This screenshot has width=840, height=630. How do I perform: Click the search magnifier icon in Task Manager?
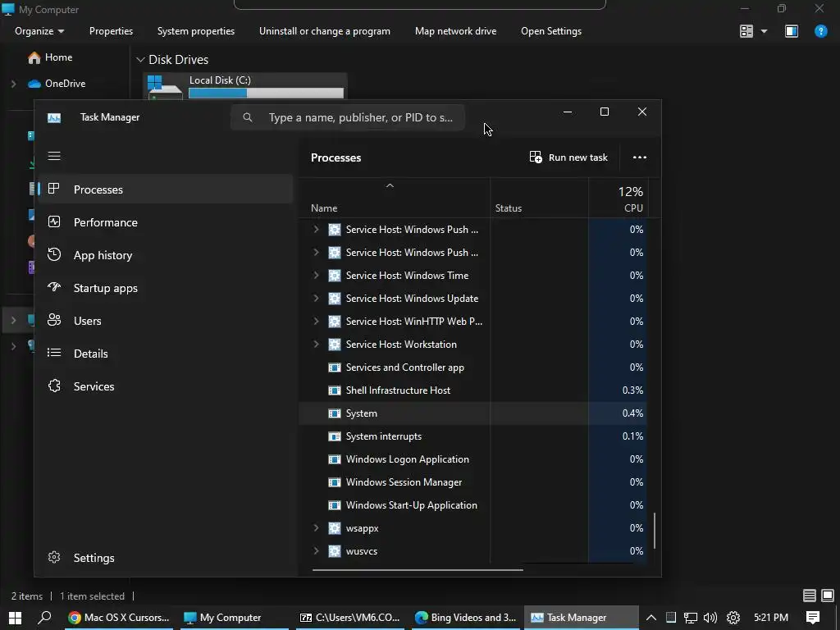[248, 116]
